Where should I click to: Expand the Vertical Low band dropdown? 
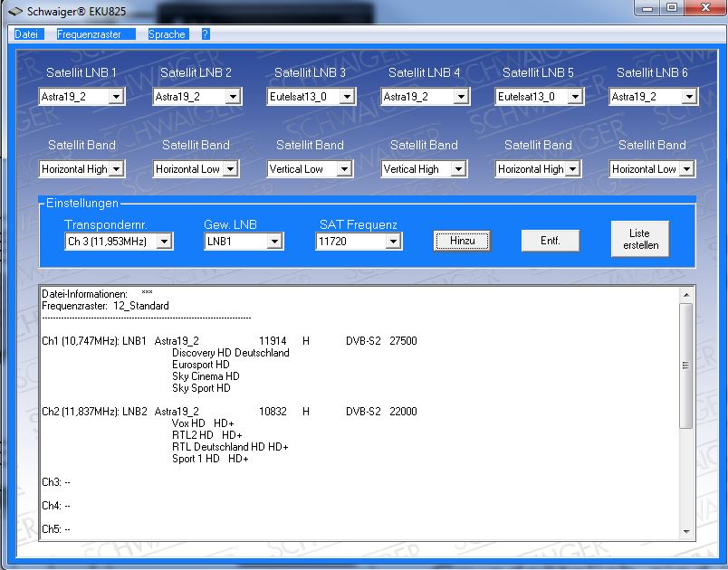[x=344, y=169]
